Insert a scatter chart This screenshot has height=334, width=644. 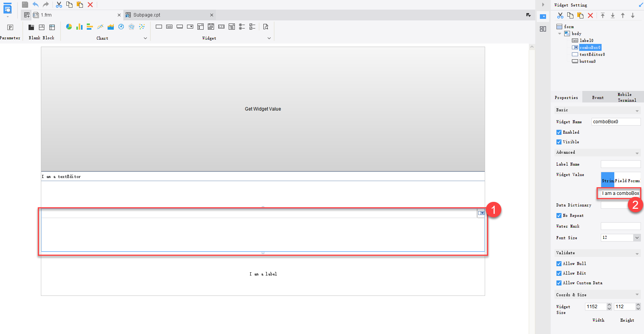(x=142, y=27)
